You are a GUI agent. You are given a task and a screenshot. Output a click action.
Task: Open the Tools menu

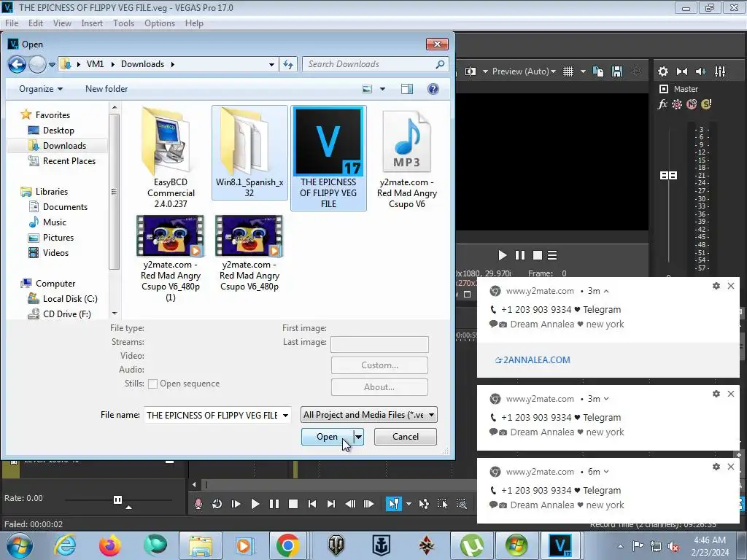[123, 23]
